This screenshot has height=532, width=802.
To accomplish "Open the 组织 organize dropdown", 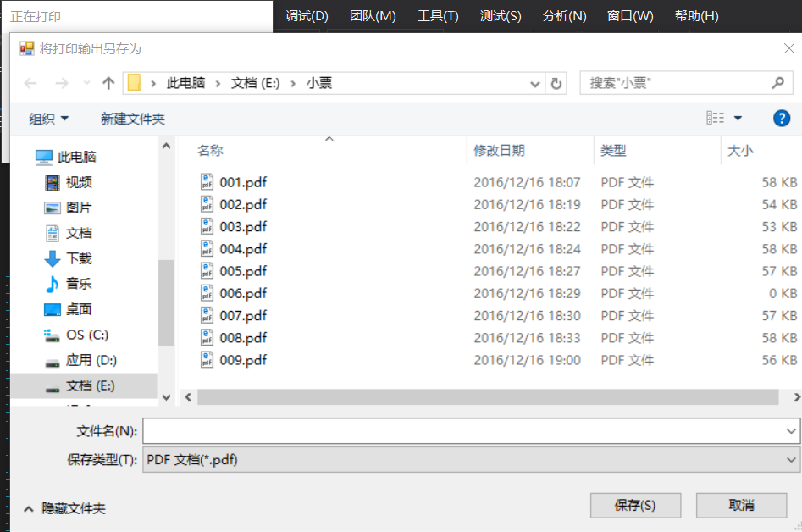I will (48, 119).
